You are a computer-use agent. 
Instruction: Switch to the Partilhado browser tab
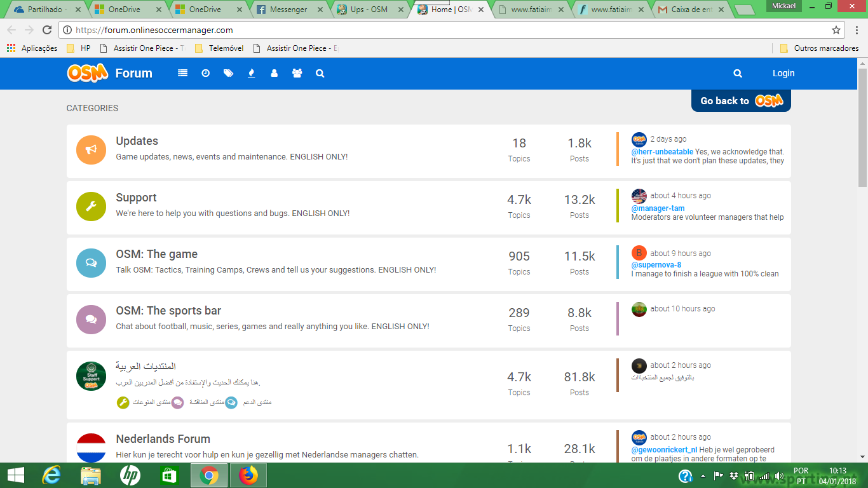(48, 10)
